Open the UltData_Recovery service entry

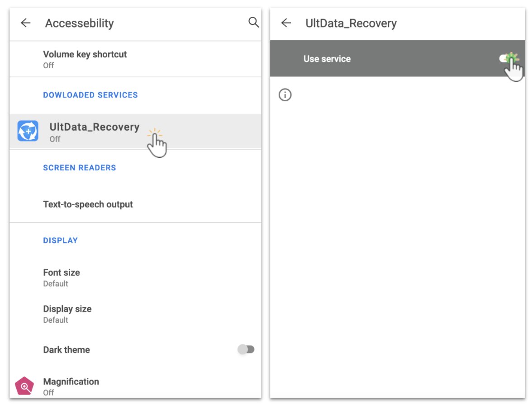[x=135, y=132]
